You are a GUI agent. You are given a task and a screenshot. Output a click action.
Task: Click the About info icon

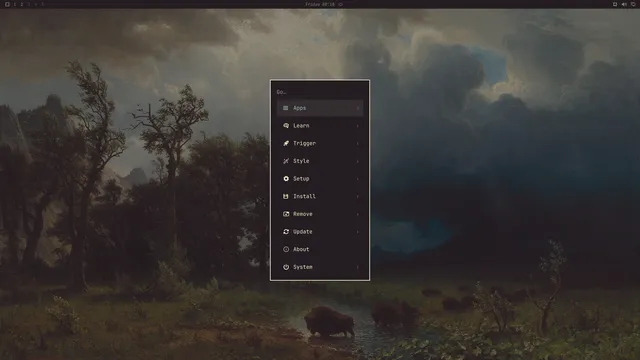coord(286,249)
